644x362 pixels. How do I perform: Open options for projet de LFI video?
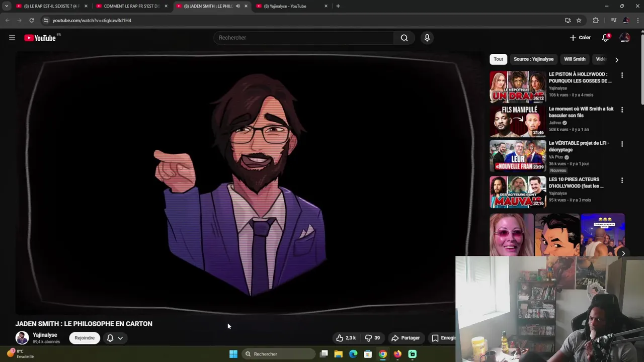pyautogui.click(x=622, y=144)
